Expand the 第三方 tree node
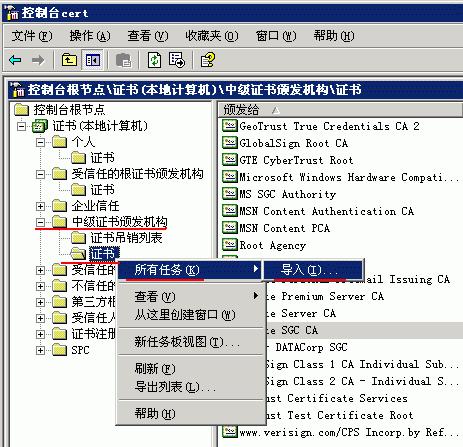The width and height of the screenshot is (463, 447). click(40, 302)
